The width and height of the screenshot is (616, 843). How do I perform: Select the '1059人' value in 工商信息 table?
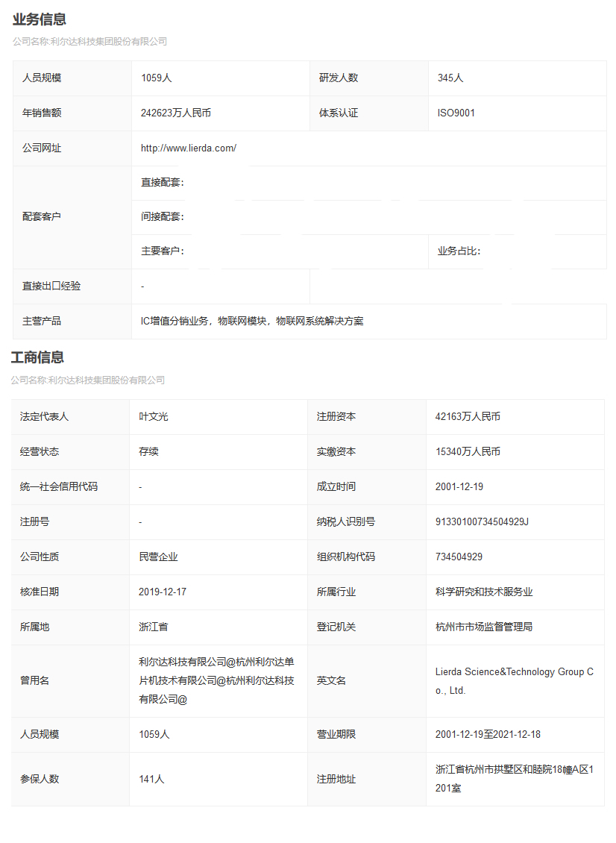(154, 734)
